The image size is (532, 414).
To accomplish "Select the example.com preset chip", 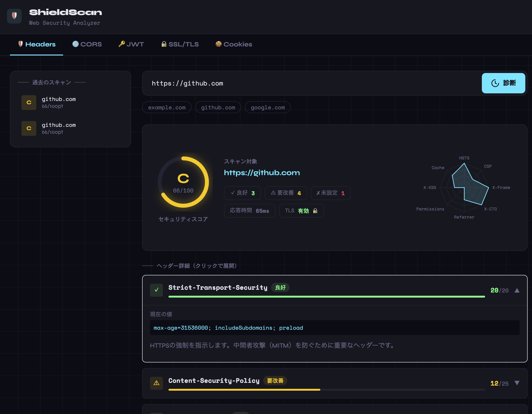I will click(x=167, y=107).
